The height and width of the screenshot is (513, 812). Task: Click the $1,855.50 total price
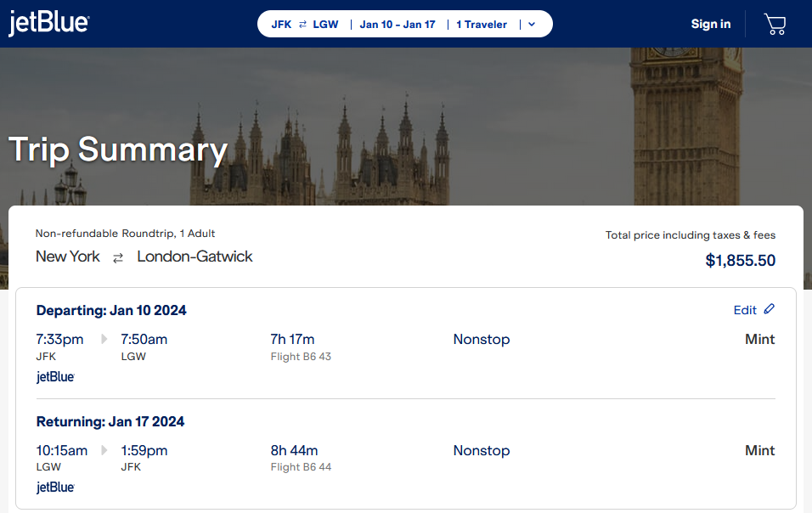[x=740, y=261]
